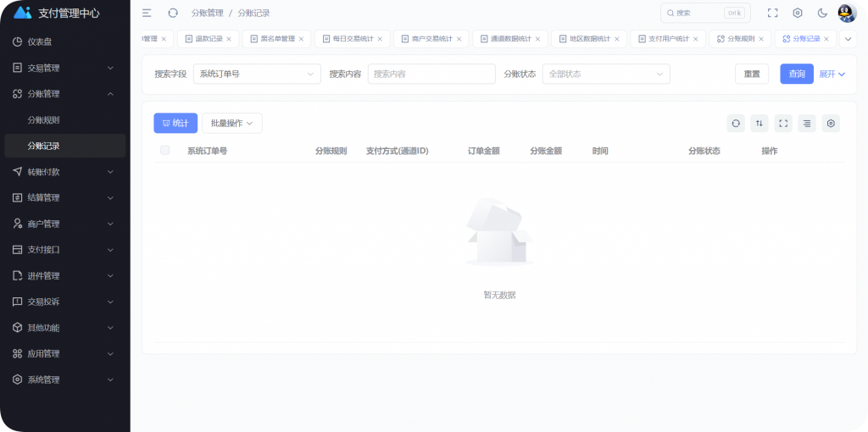868x432 pixels.
Task: Toggle the sidebar collapse hamburger icon
Action: point(147,14)
